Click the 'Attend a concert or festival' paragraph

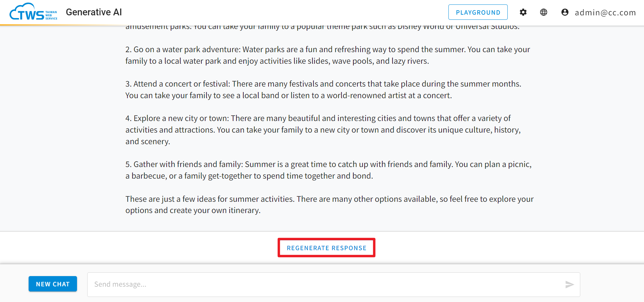pos(323,90)
